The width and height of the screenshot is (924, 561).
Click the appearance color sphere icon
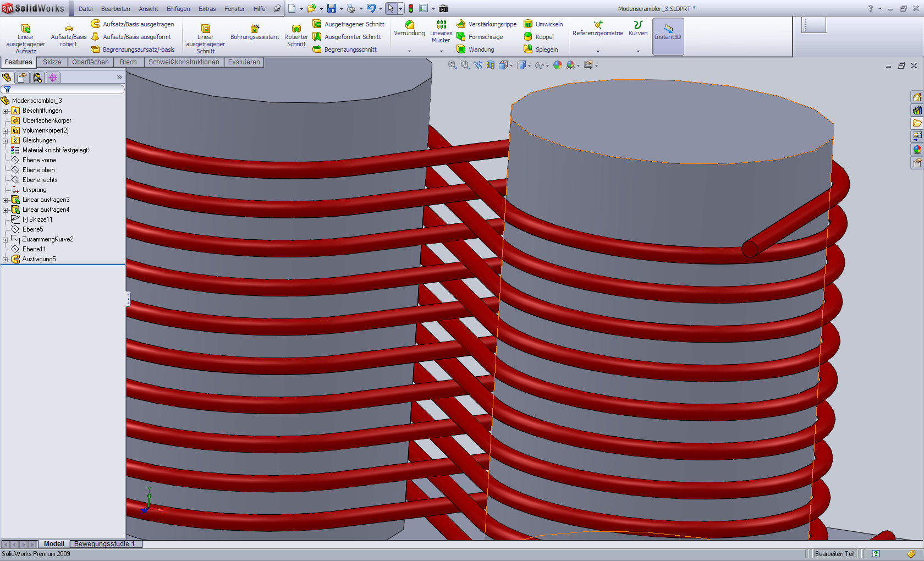[558, 65]
